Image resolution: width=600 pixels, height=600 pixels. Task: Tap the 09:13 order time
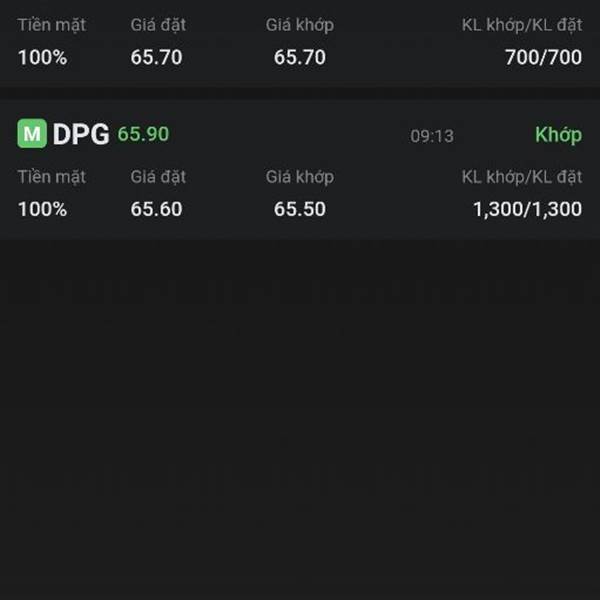pyautogui.click(x=432, y=136)
